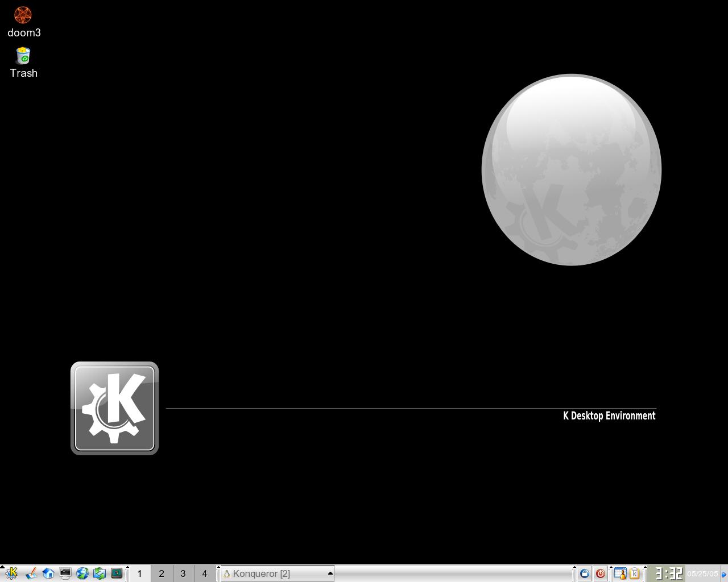
Task: Switch to virtual desktop 3
Action: pos(183,573)
